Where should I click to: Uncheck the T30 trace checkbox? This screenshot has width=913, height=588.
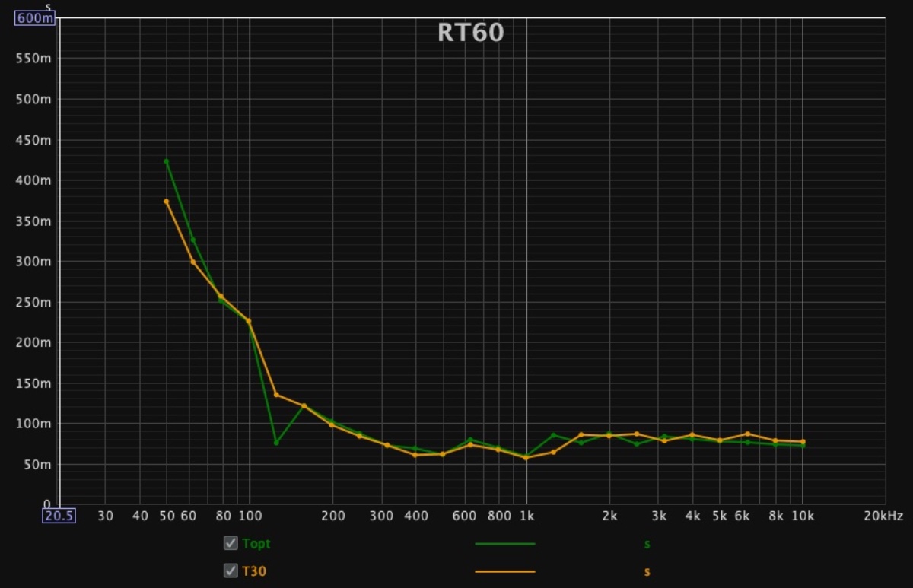coord(231,571)
